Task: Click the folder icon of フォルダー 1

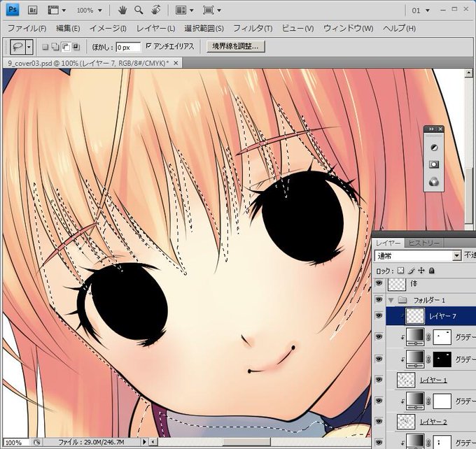Action: click(x=402, y=300)
